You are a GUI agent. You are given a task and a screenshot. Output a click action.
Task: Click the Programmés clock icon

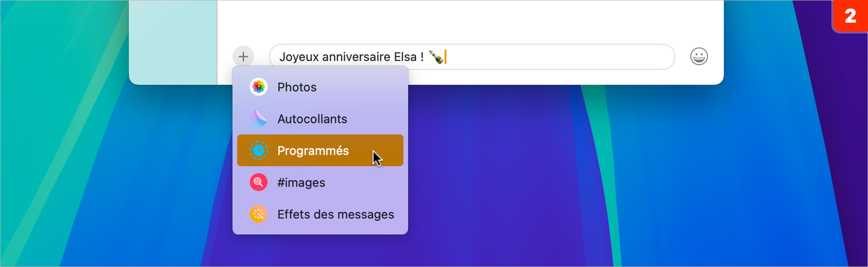(258, 150)
